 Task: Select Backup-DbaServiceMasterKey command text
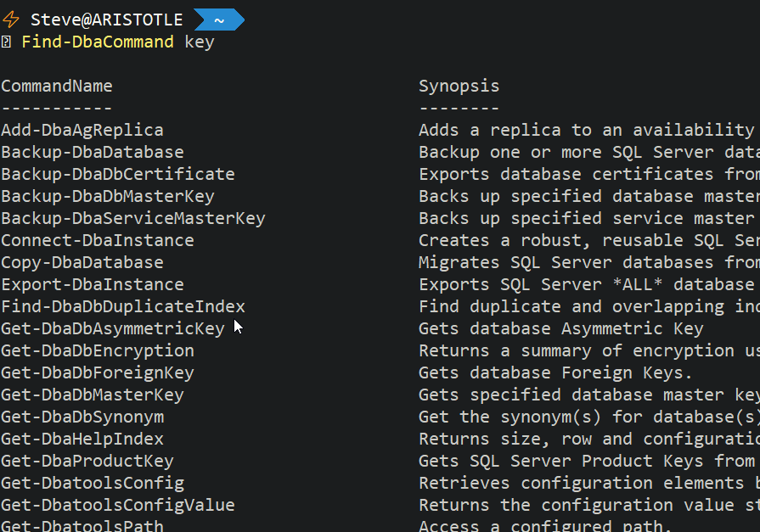coord(133,218)
